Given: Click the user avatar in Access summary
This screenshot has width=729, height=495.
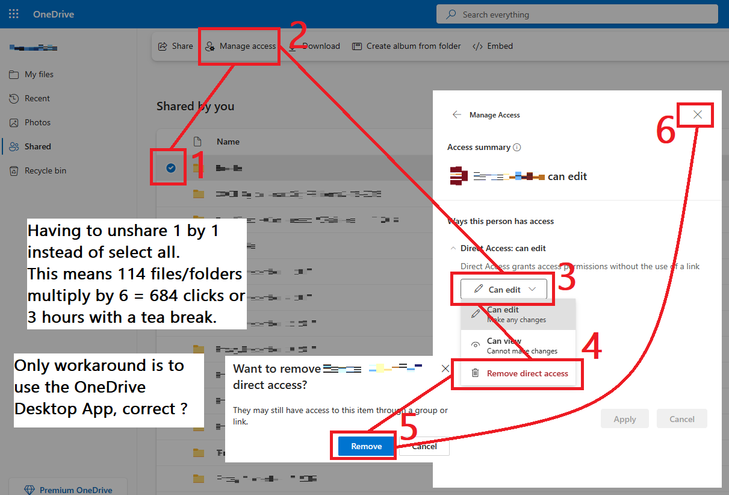Looking at the screenshot, I should [459, 176].
